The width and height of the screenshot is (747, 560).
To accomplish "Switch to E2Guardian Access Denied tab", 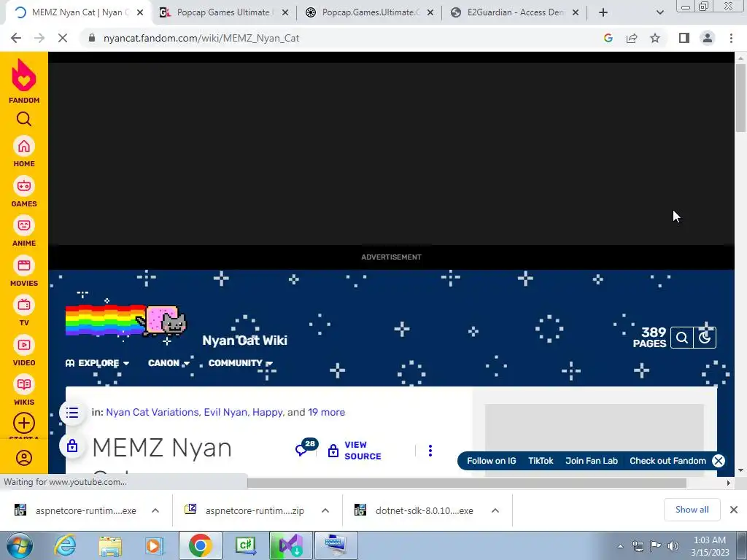I will 514,12.
